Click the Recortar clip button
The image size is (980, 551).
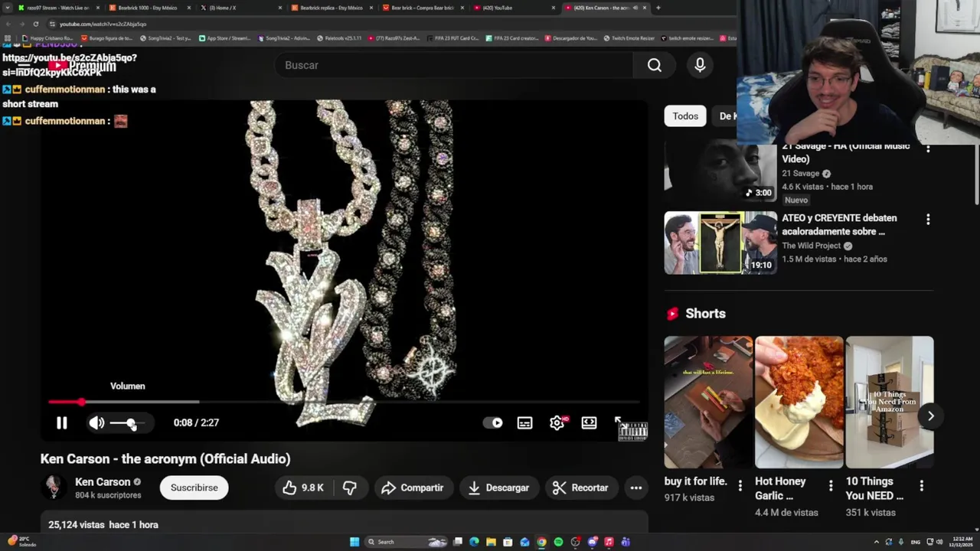tap(581, 487)
